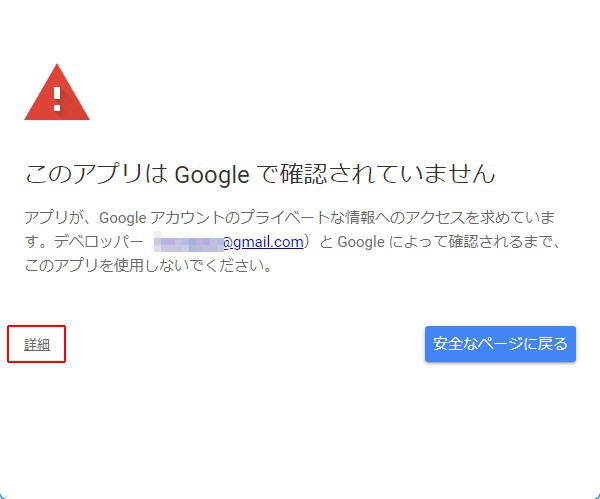Viewport: 600px width, 499px height.
Task: Click the blurred part of developer email
Action: 190,242
